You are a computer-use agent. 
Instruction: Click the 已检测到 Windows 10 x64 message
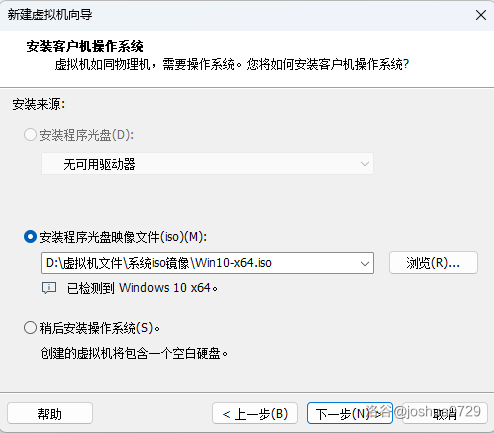tap(142, 288)
